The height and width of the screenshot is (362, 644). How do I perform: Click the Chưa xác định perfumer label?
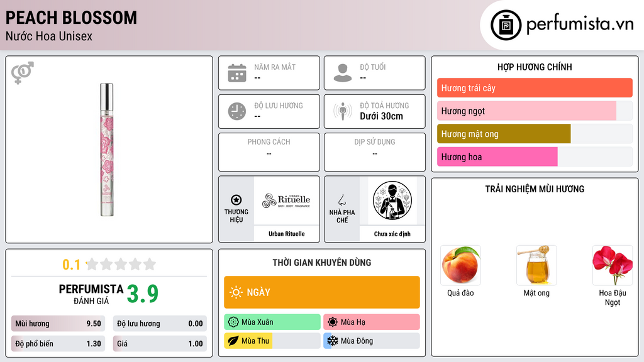(392, 234)
